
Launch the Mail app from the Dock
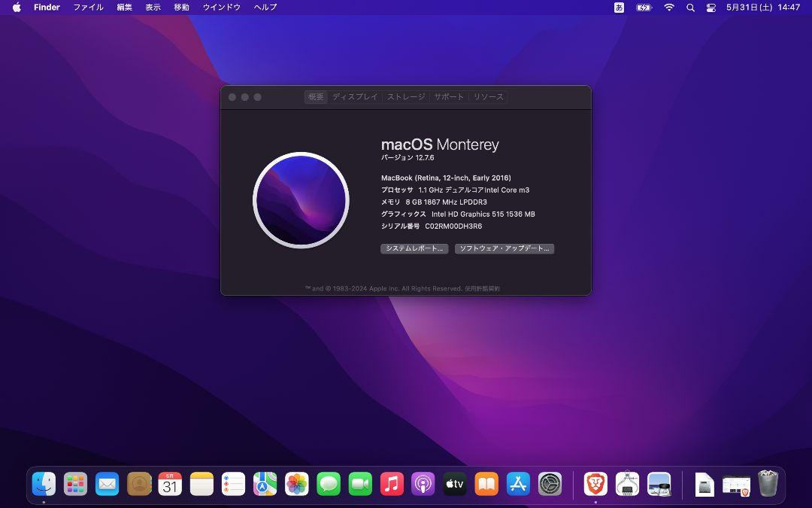coord(108,484)
